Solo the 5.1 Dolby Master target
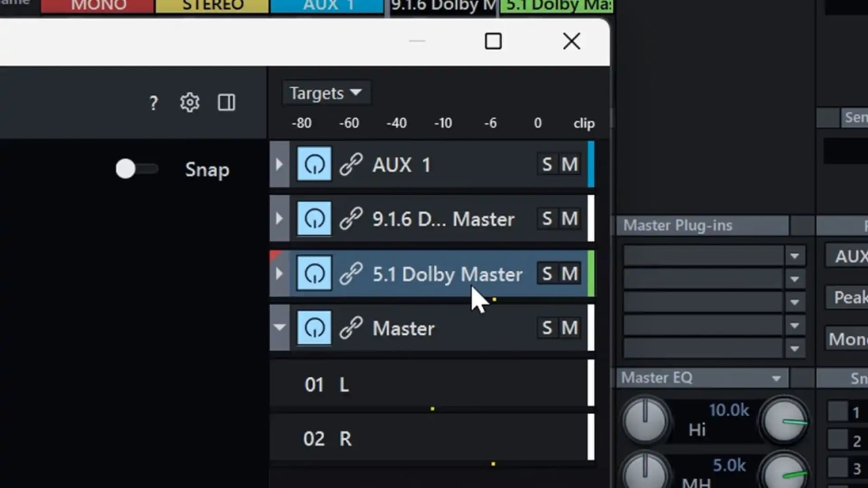The width and height of the screenshot is (868, 488). point(547,274)
